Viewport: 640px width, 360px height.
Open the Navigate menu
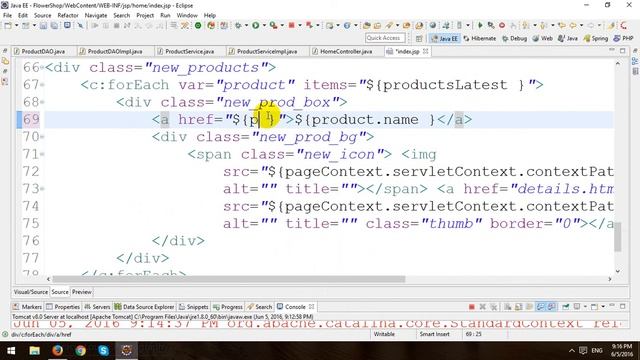pos(96,15)
